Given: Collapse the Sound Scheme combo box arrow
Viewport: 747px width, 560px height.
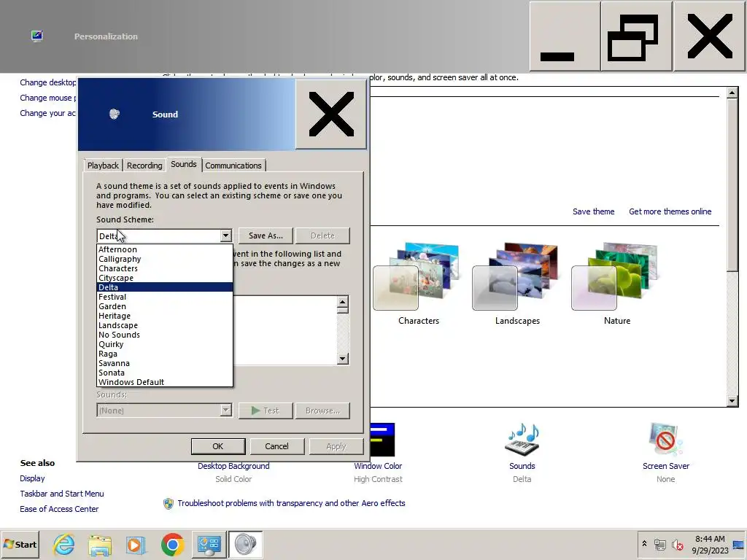Looking at the screenshot, I should point(226,236).
